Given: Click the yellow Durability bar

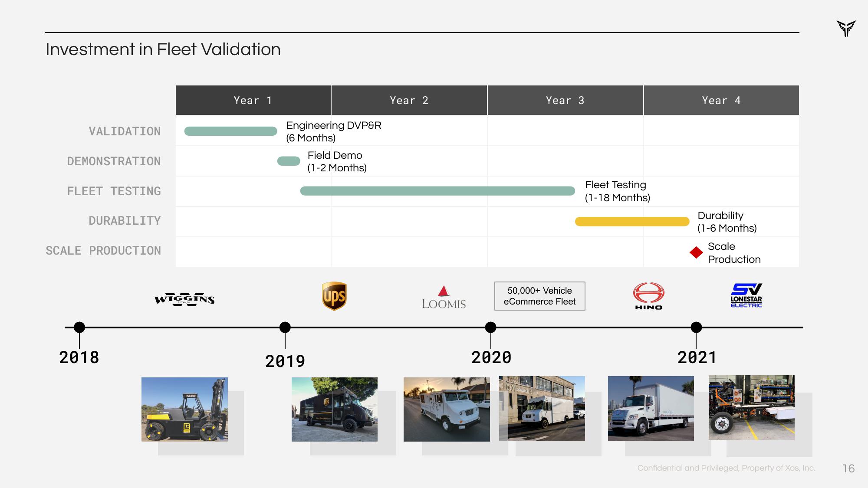Looking at the screenshot, I should tap(632, 222).
